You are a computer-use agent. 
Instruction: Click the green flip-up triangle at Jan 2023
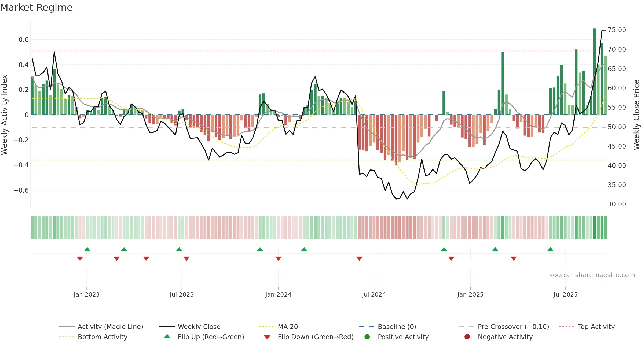click(x=87, y=249)
